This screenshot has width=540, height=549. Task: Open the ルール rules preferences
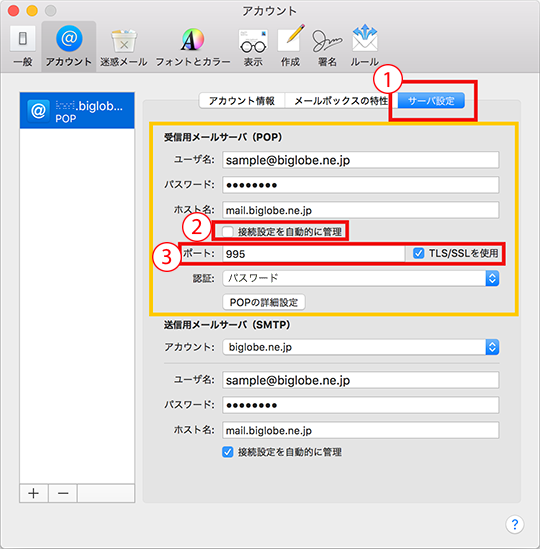[x=365, y=47]
